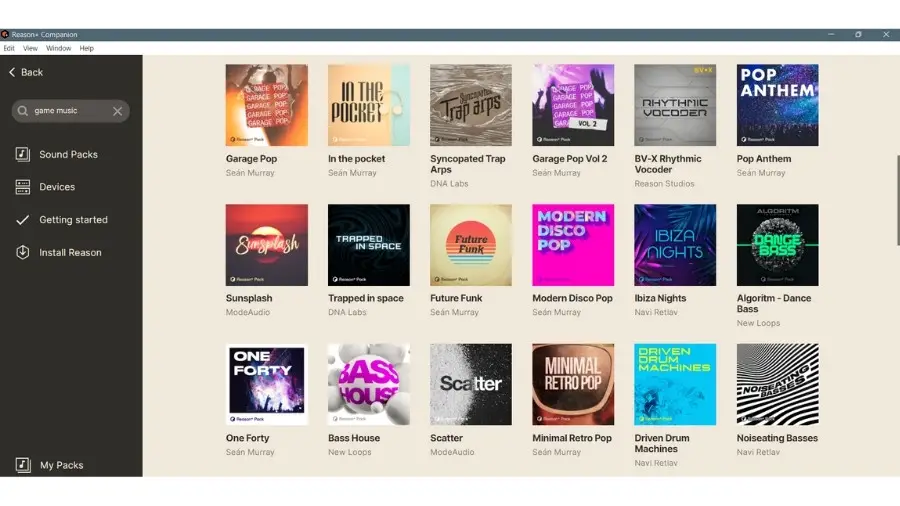900x506 pixels.
Task: Open the Future Funk pack cover
Action: tap(471, 245)
